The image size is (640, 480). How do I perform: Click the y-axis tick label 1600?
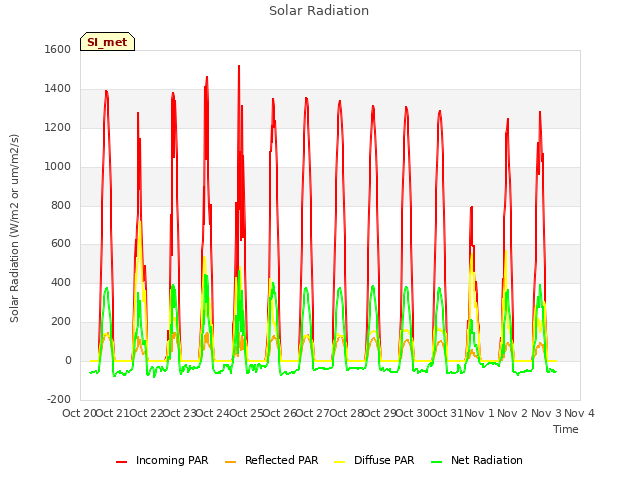(58, 49)
